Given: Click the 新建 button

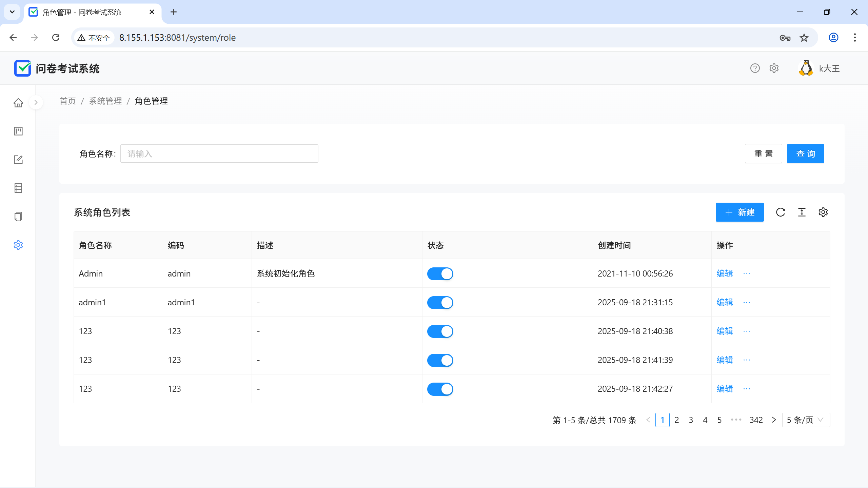Looking at the screenshot, I should [739, 212].
